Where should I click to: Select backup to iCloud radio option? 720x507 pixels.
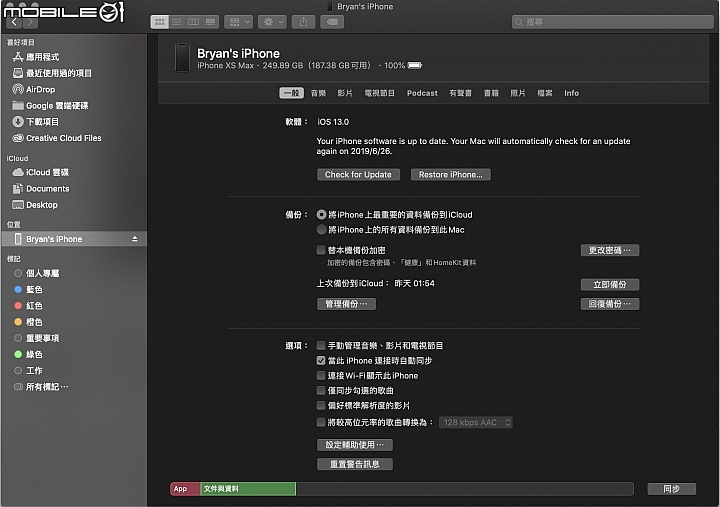[321, 214]
